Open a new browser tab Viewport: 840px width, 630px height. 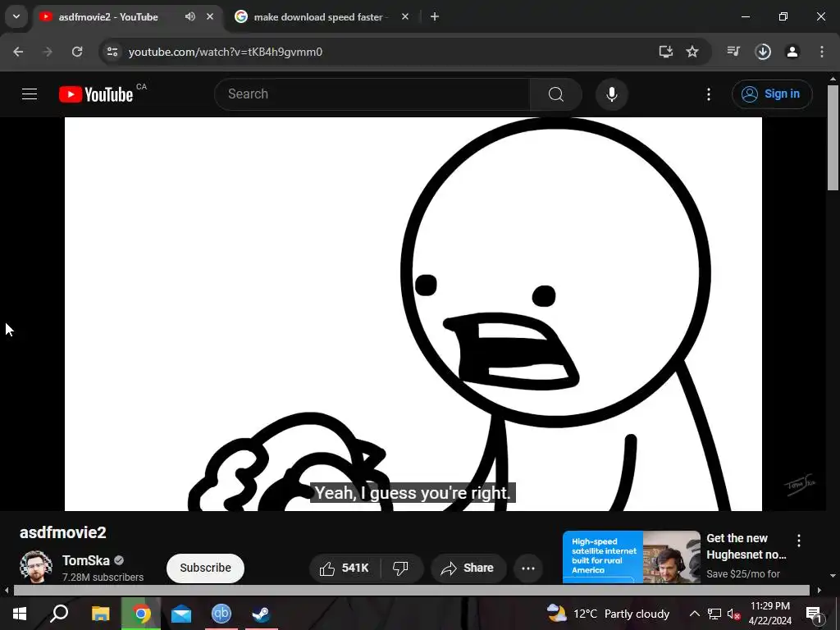pos(435,16)
